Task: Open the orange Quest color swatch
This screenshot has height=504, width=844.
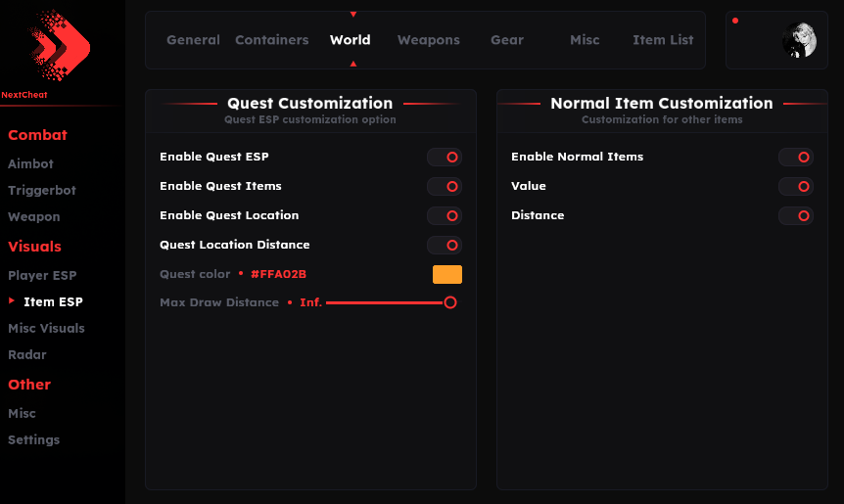Action: (x=447, y=274)
